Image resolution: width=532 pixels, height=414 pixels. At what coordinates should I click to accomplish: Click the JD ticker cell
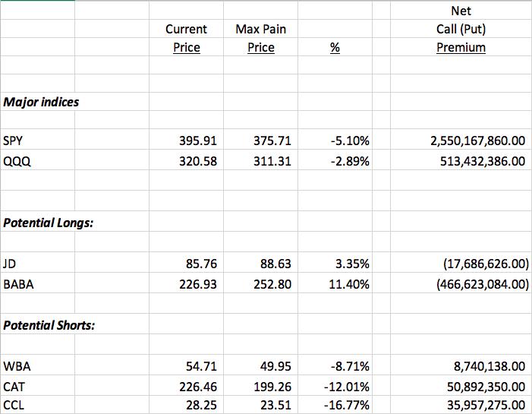click(10, 264)
